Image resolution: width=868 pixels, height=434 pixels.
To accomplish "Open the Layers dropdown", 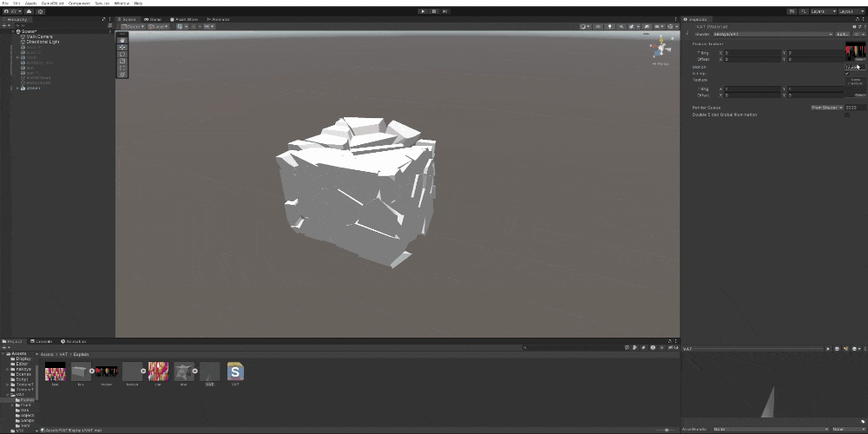I will click(x=823, y=11).
